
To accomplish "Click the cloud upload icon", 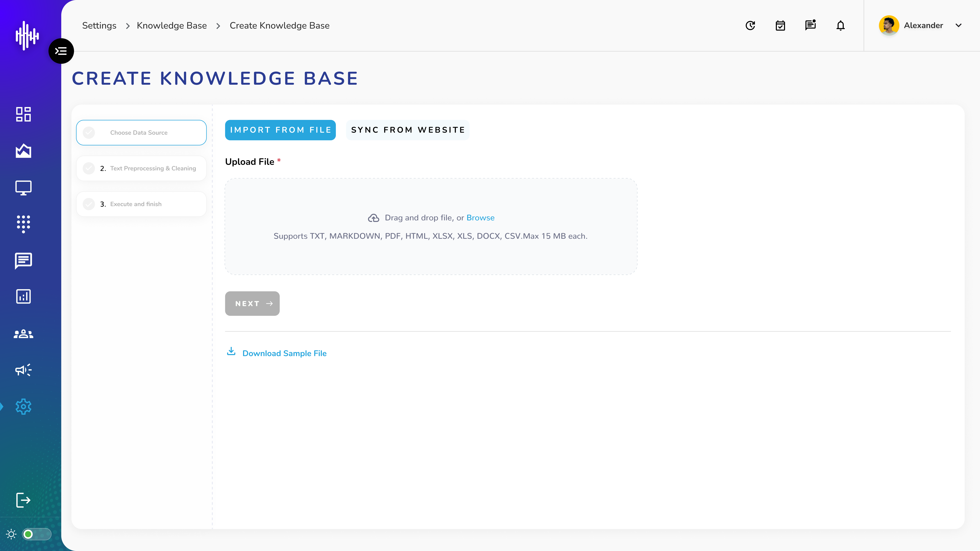I will 374,218.
